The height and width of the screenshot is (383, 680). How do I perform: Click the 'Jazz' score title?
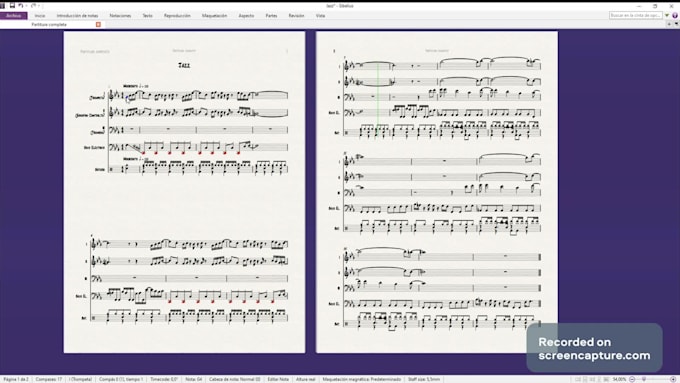click(184, 65)
